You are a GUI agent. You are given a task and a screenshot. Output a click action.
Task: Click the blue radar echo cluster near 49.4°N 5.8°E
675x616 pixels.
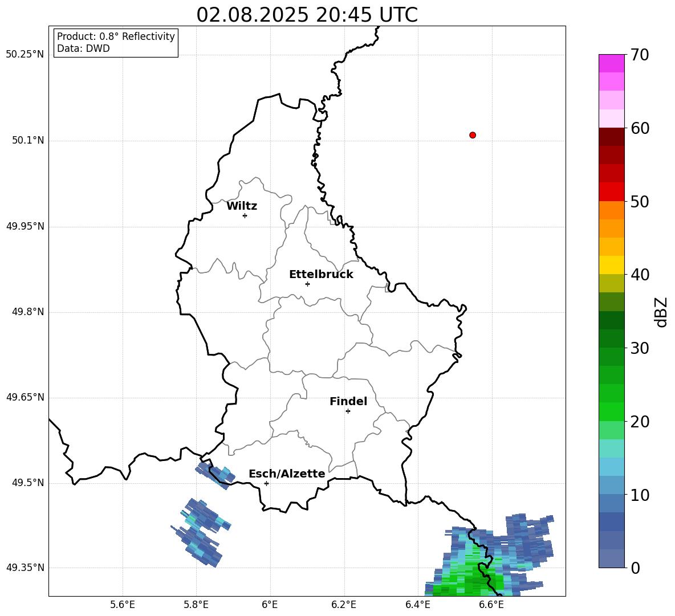coord(200,533)
